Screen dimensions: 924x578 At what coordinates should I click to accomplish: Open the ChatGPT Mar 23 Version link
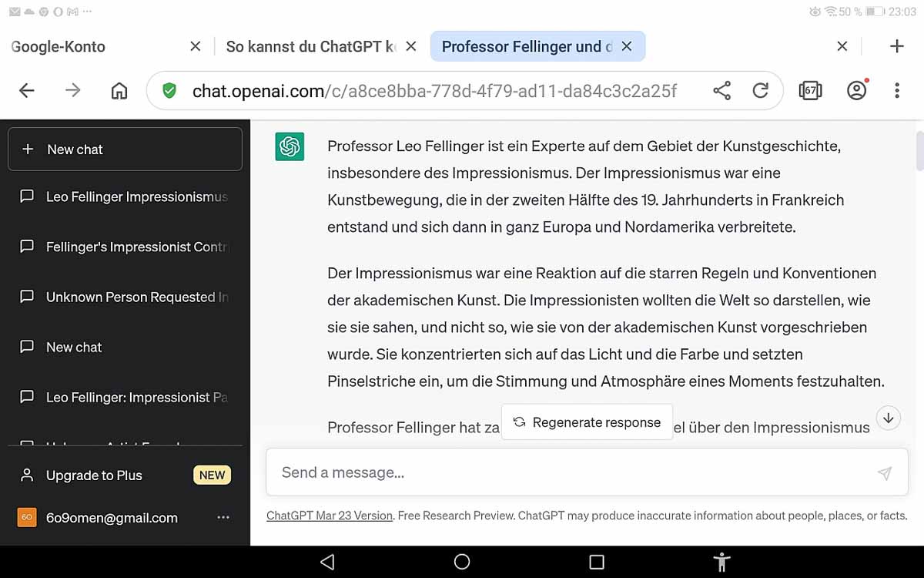click(330, 516)
